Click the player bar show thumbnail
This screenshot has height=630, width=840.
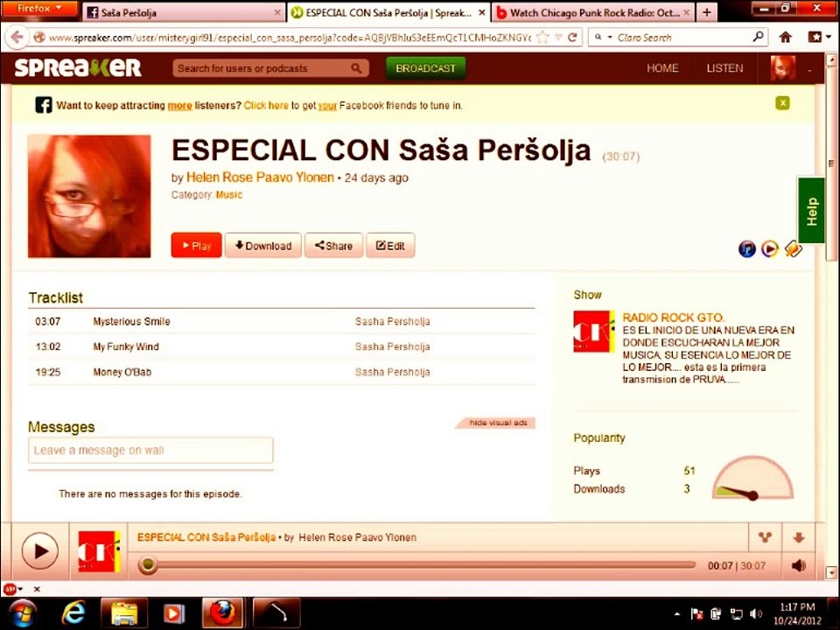pos(99,551)
